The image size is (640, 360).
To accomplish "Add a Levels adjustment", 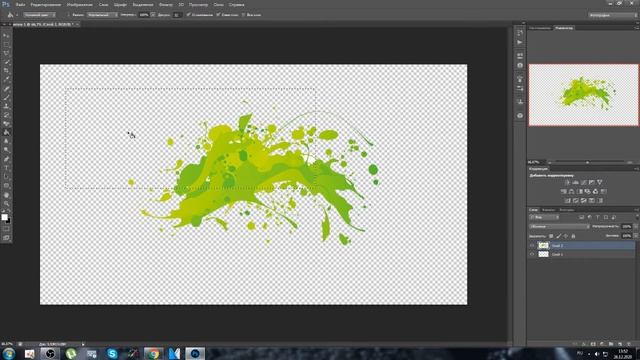I will (576, 182).
